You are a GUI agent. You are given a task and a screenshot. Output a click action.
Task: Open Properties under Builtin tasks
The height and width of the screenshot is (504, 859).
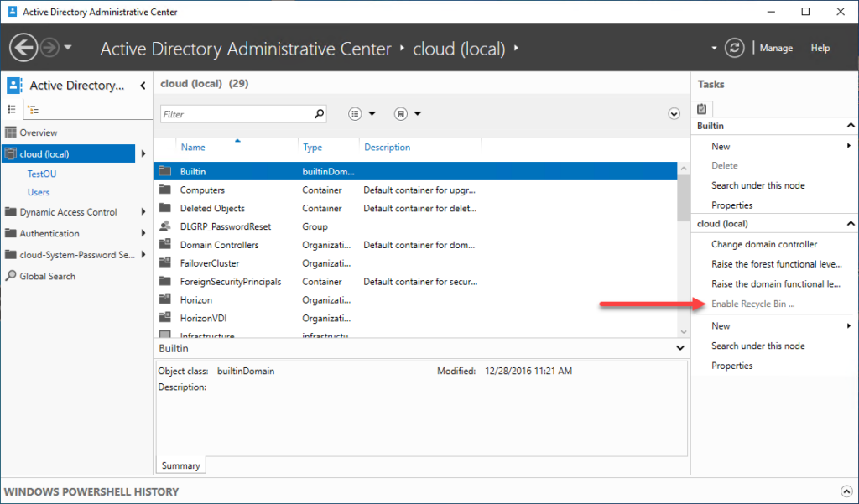[x=731, y=205]
